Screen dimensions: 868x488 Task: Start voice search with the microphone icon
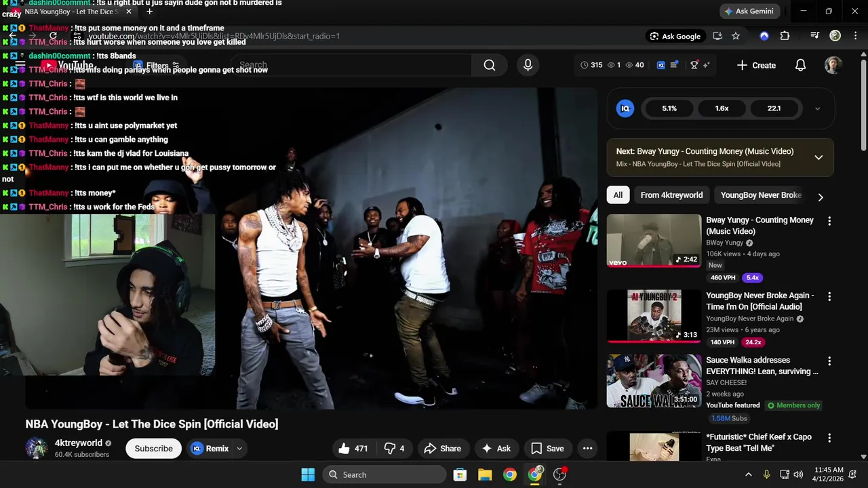(x=528, y=65)
